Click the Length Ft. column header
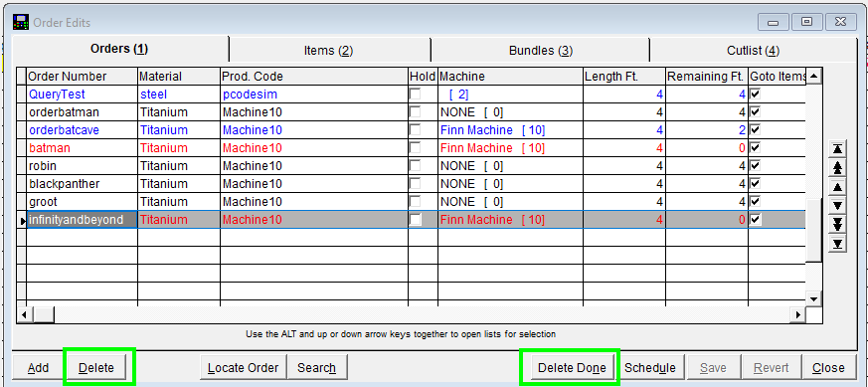 [623, 77]
